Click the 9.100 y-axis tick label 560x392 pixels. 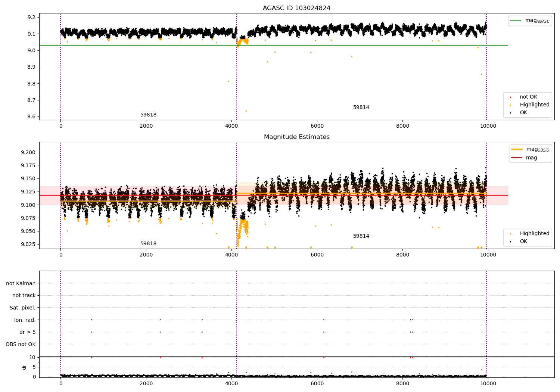click(x=28, y=205)
